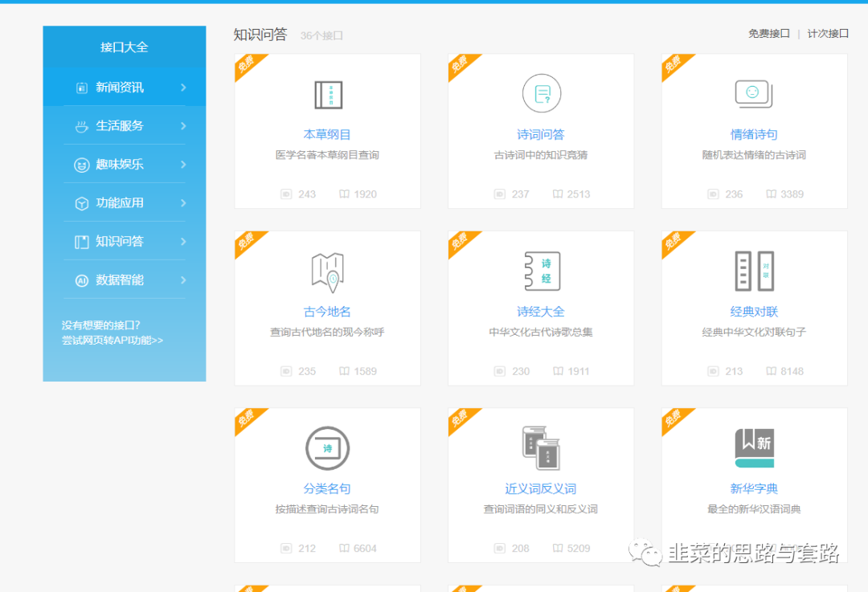This screenshot has width=868, height=592.
Task: Click the 诗经大全 book icon
Action: click(542, 272)
